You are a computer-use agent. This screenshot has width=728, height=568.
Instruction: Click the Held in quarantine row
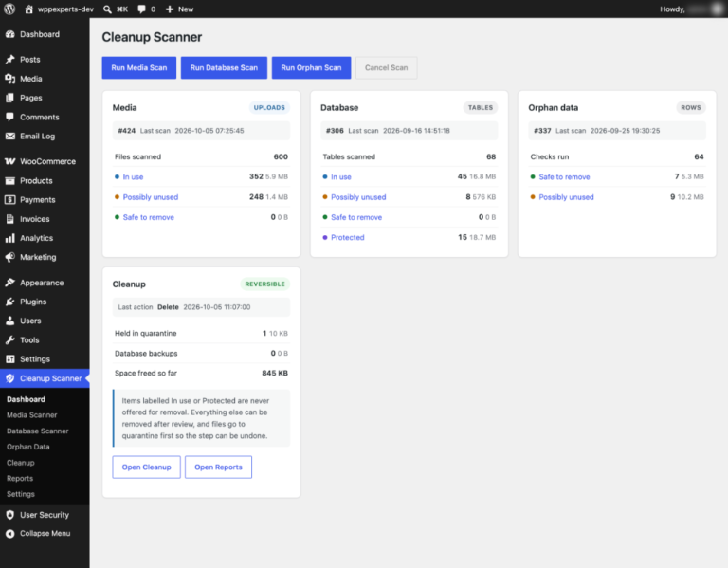pyautogui.click(x=201, y=333)
